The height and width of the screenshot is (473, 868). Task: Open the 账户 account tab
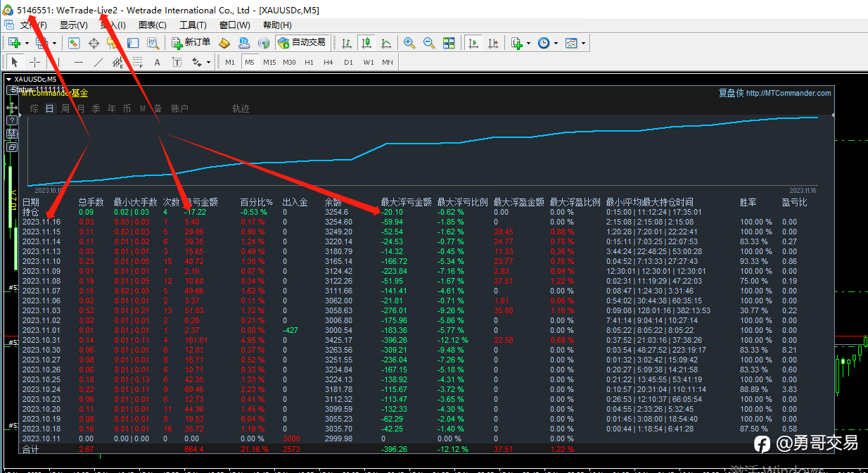coord(180,108)
